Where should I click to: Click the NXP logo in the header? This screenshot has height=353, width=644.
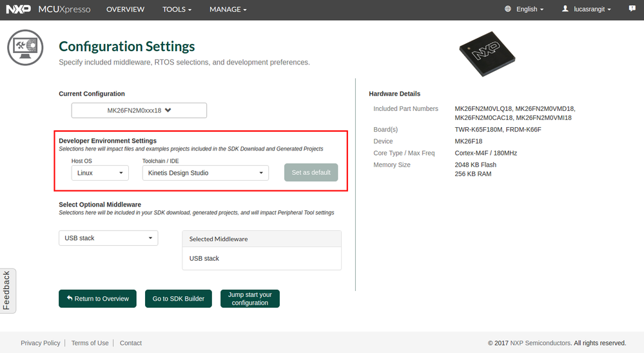tap(19, 9)
